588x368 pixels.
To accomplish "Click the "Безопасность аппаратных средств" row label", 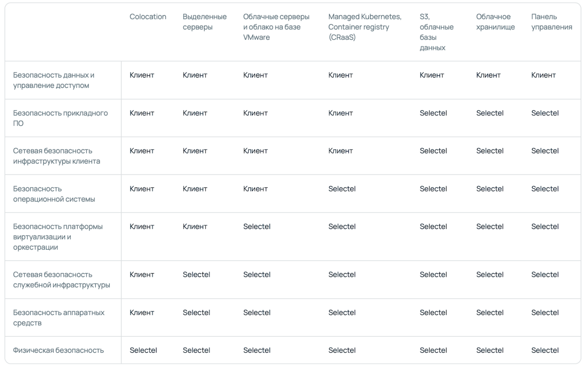I will pyautogui.click(x=59, y=317).
